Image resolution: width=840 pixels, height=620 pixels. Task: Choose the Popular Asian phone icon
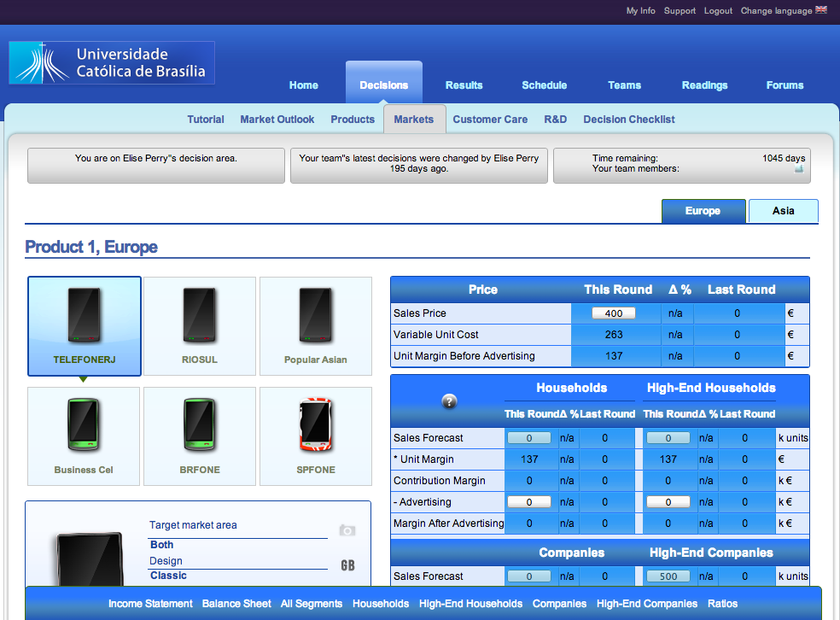(316, 316)
